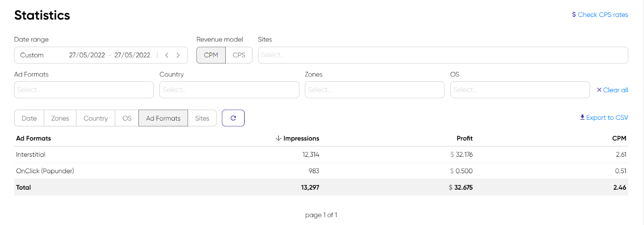Group statistics by Country tab

click(95, 119)
